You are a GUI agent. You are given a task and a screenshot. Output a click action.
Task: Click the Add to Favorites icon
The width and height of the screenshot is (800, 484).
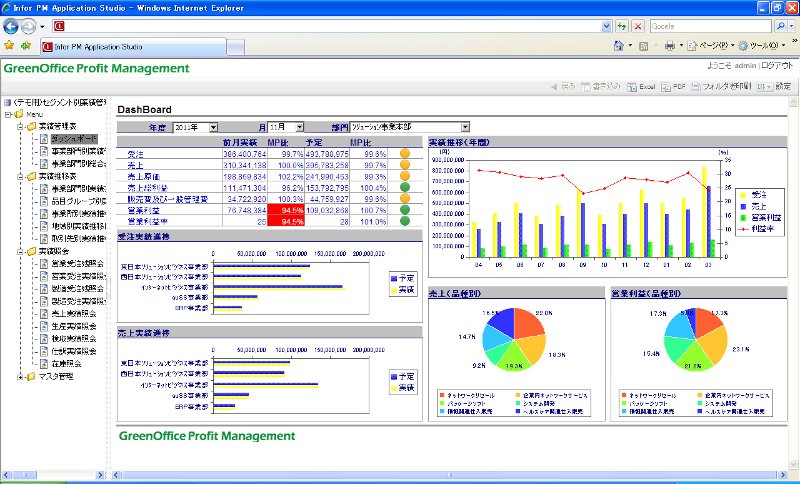pos(26,46)
